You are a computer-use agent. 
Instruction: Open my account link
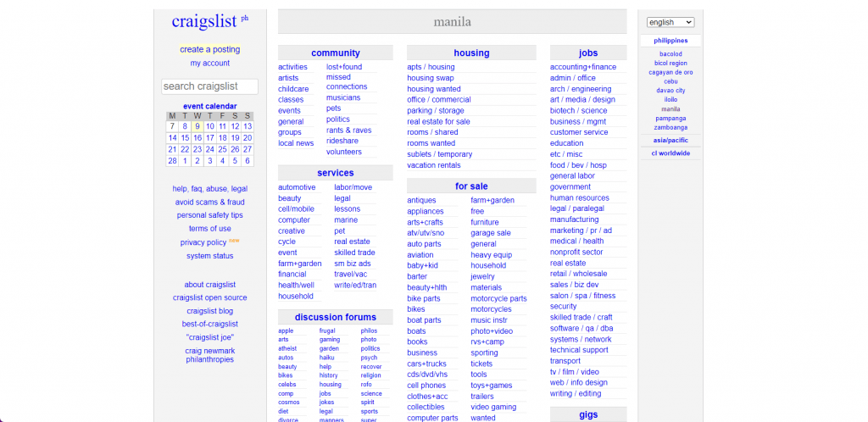pos(210,63)
